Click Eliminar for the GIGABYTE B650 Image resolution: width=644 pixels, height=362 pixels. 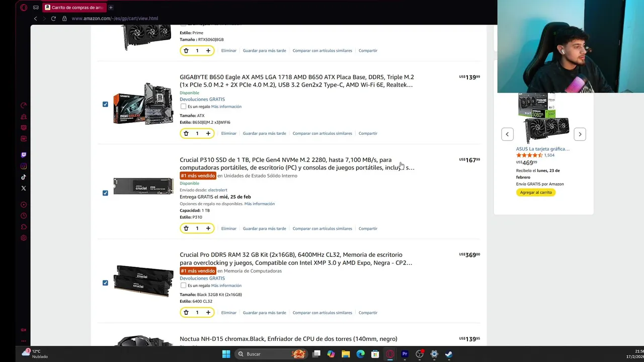tap(228, 133)
